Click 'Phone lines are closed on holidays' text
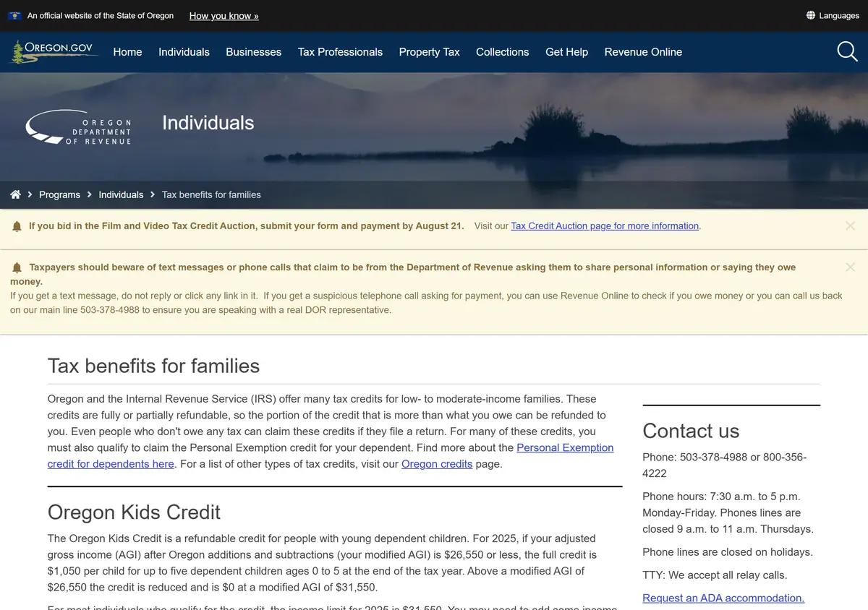Viewport: 868px width, 610px height. (728, 552)
